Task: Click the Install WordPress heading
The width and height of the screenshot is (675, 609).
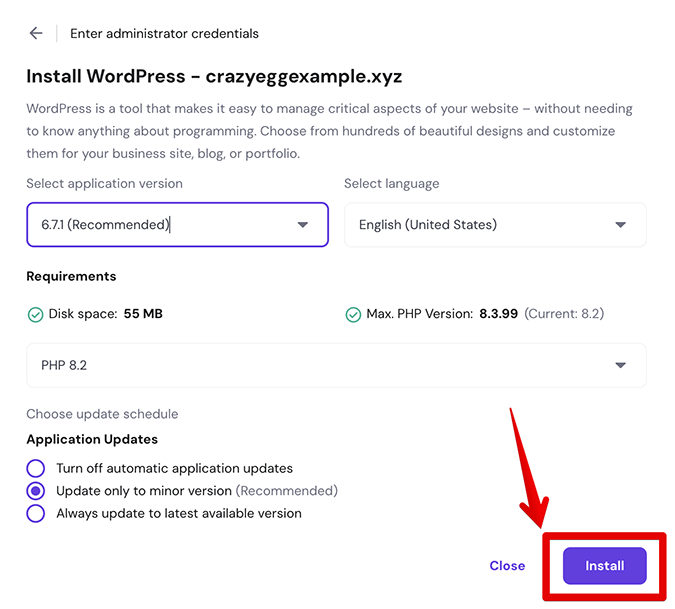Action: 214,76
